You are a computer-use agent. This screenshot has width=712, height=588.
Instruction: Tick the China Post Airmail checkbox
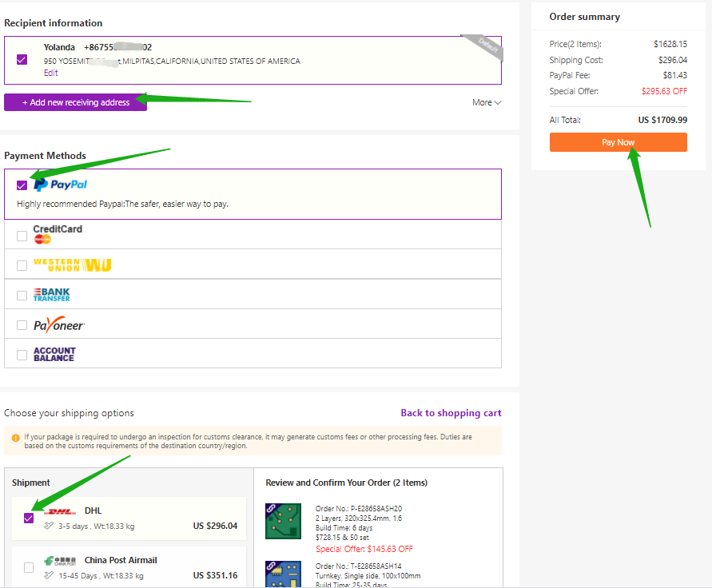point(29,567)
